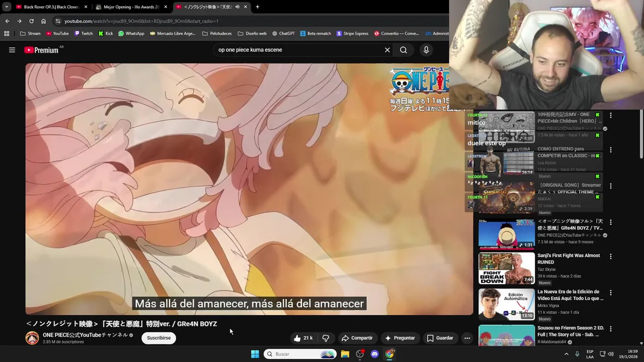Close the Black Rover OP.3 tab
644x362 pixels.
point(86,7)
